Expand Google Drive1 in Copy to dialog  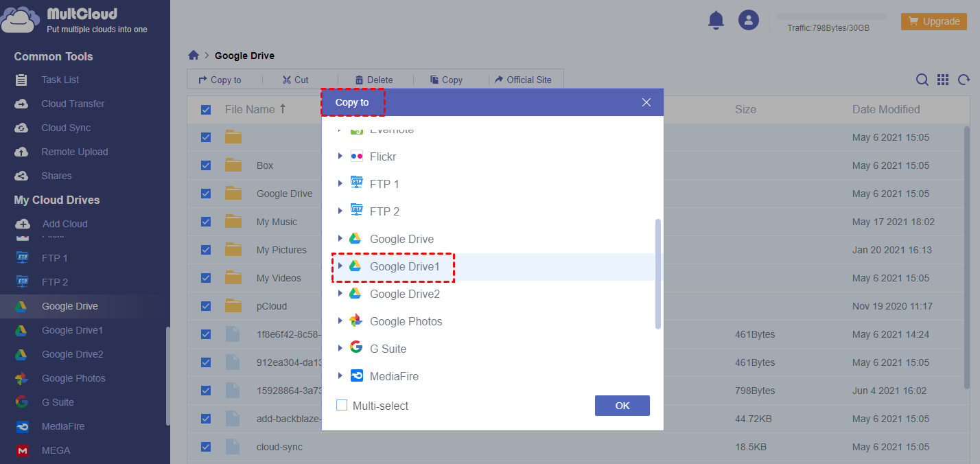[340, 266]
